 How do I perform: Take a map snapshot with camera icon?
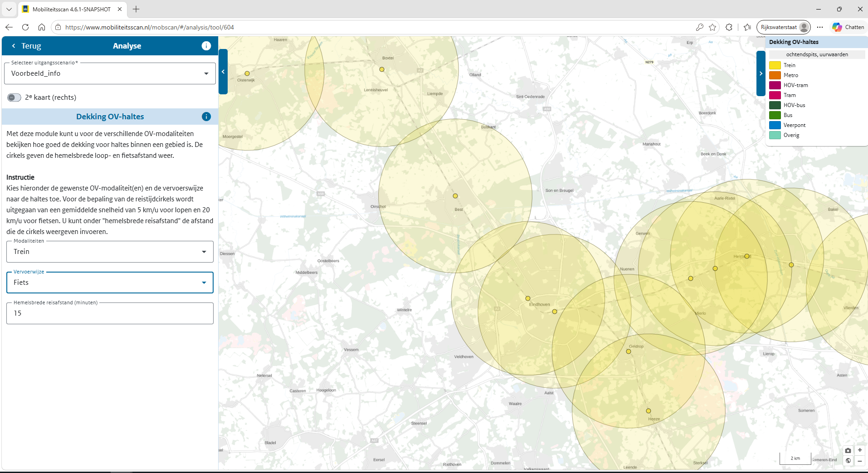[x=848, y=450]
